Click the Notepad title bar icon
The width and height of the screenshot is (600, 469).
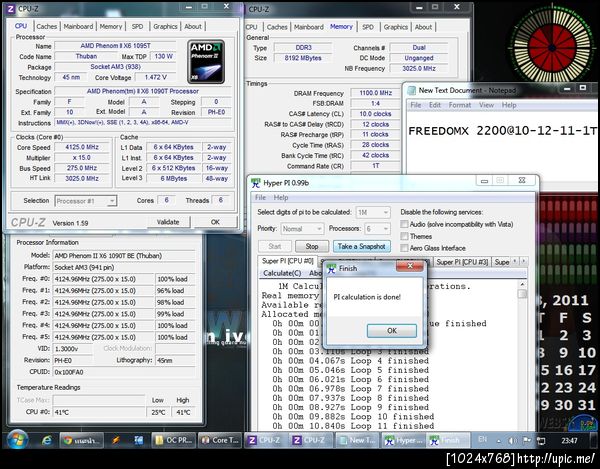tap(411, 90)
